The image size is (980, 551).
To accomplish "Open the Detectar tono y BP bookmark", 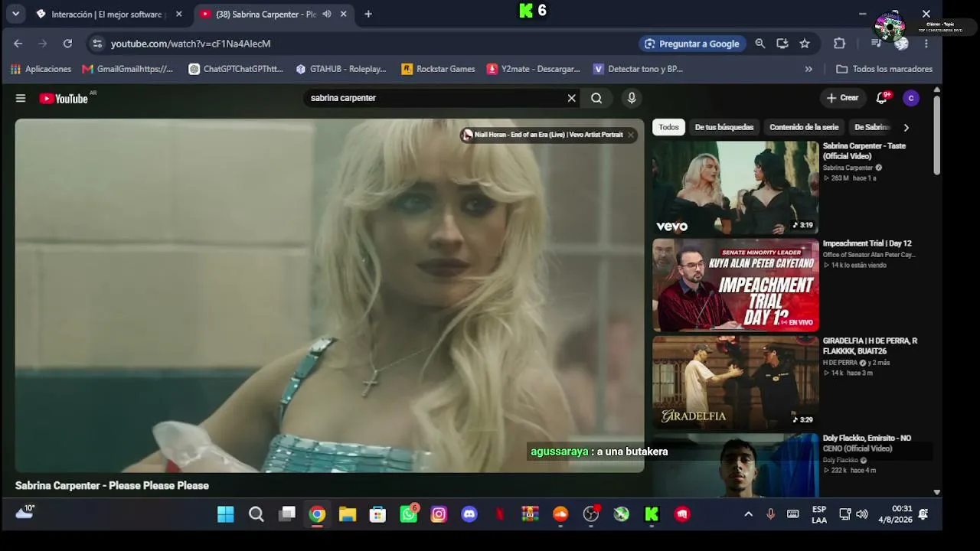I will [x=639, y=69].
